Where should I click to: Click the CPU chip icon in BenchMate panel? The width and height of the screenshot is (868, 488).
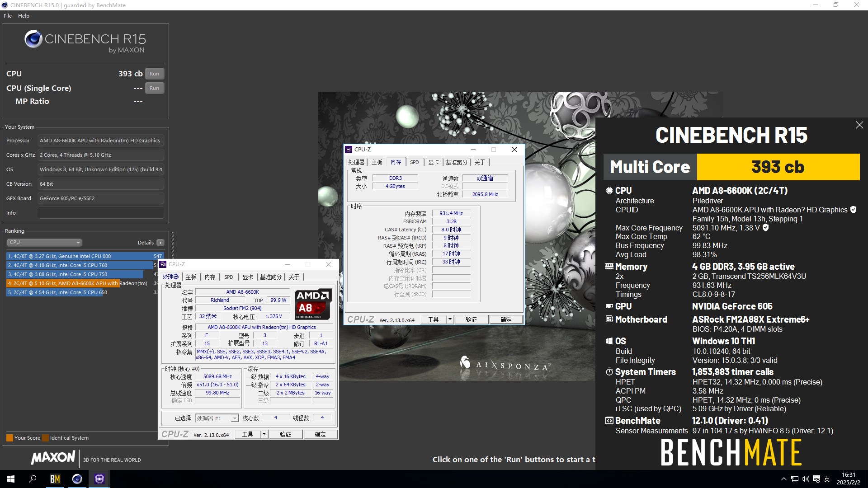609,191
